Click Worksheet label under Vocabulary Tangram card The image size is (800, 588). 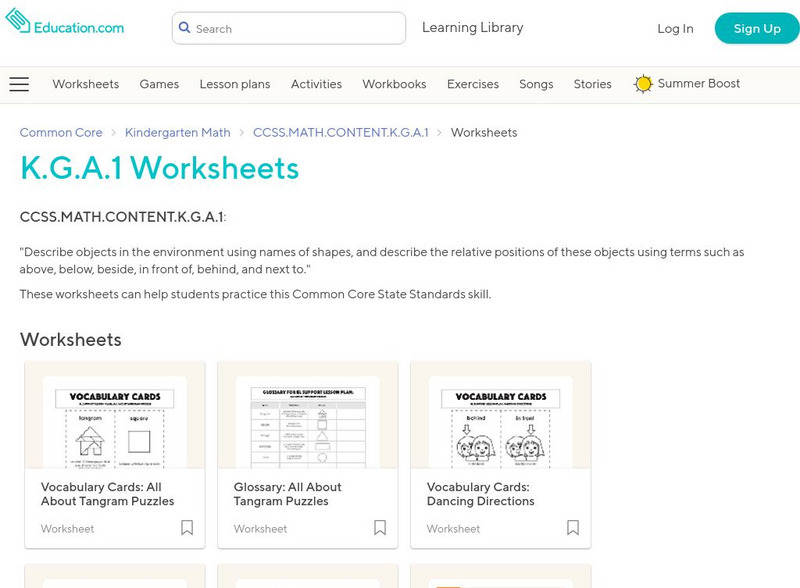pyautogui.click(x=67, y=529)
